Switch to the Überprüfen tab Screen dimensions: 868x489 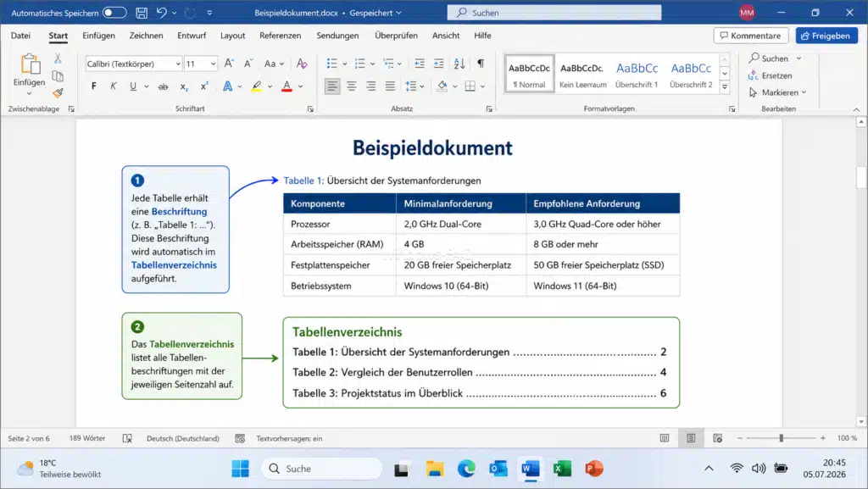tap(396, 36)
